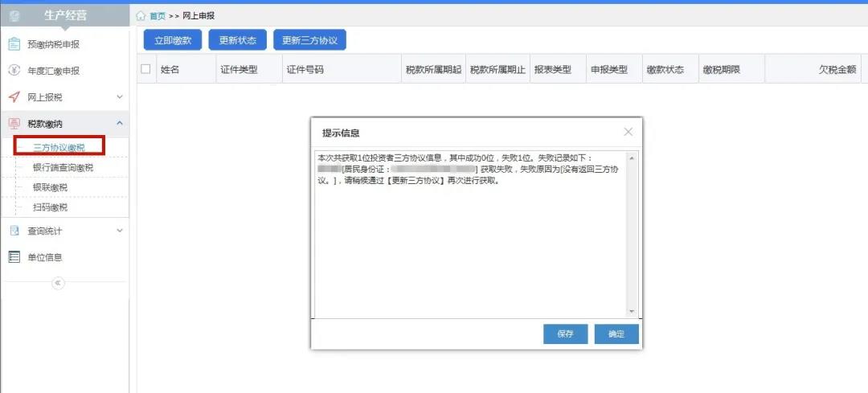Image resolution: width=868 pixels, height=393 pixels.
Task: Click the 网上报税 paper plane icon
Action: [15, 97]
